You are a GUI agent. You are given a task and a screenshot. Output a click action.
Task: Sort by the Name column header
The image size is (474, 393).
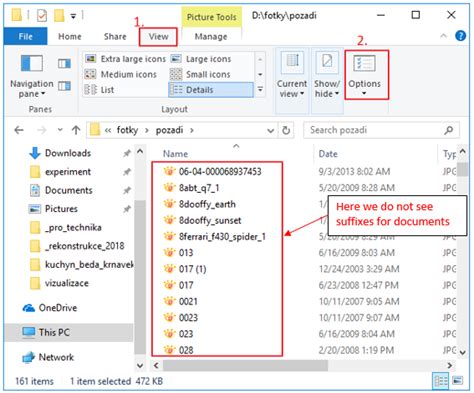(175, 154)
